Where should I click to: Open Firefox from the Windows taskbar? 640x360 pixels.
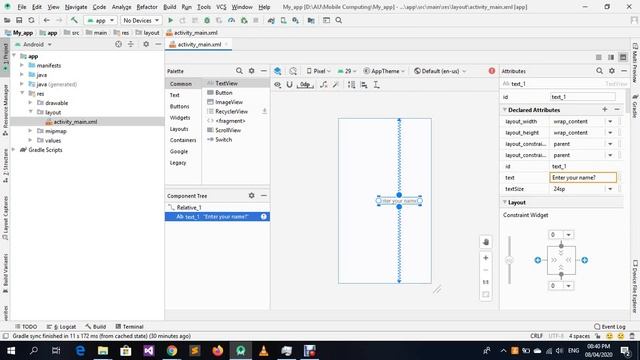[218, 351]
